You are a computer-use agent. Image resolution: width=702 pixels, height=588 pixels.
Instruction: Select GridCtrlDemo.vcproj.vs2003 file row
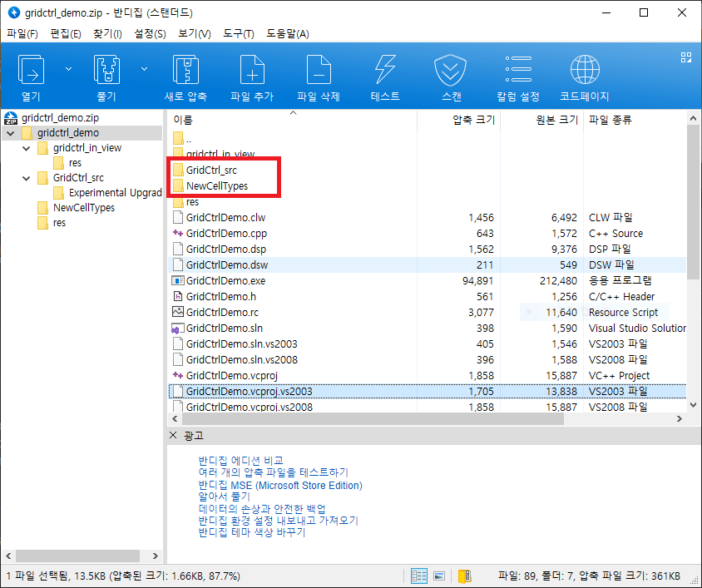(428, 392)
